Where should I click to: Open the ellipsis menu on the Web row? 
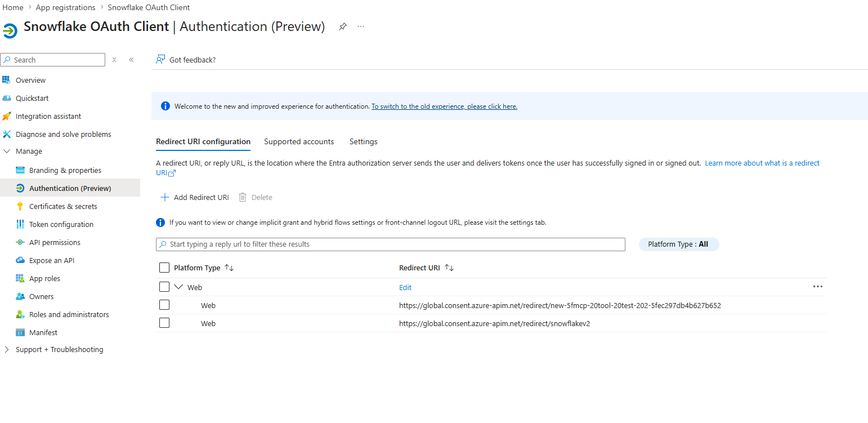[818, 287]
